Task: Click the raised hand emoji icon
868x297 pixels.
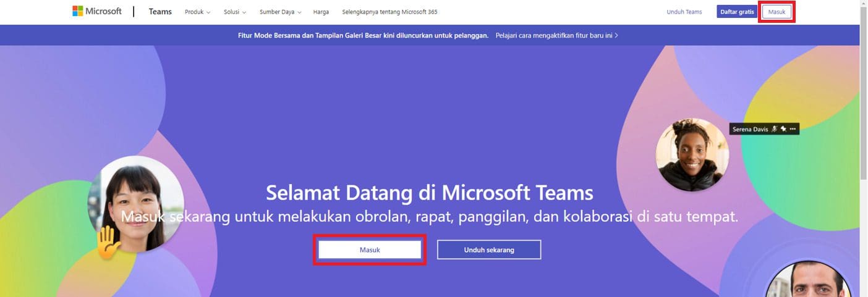Action: (109, 242)
